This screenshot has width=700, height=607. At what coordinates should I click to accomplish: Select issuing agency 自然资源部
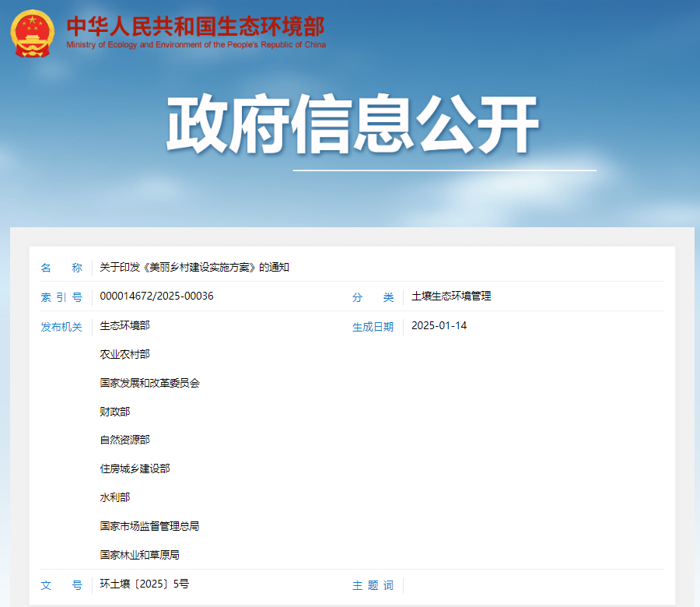pos(125,440)
